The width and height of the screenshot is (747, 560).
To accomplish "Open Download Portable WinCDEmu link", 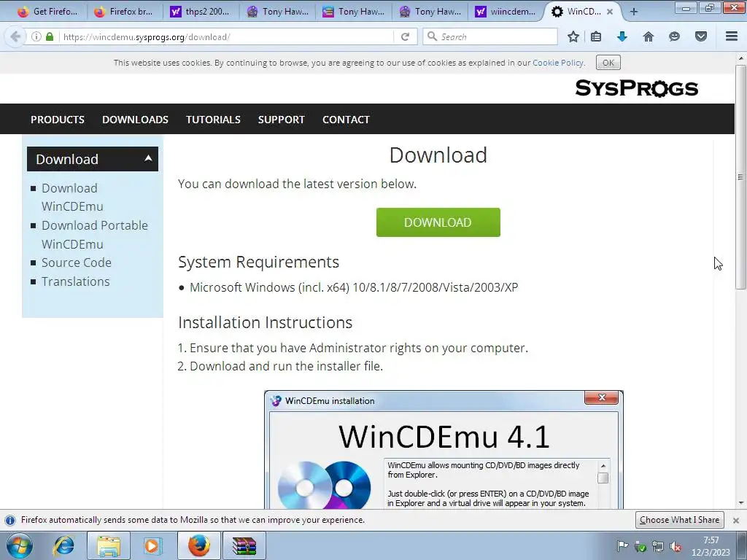I will [x=94, y=235].
